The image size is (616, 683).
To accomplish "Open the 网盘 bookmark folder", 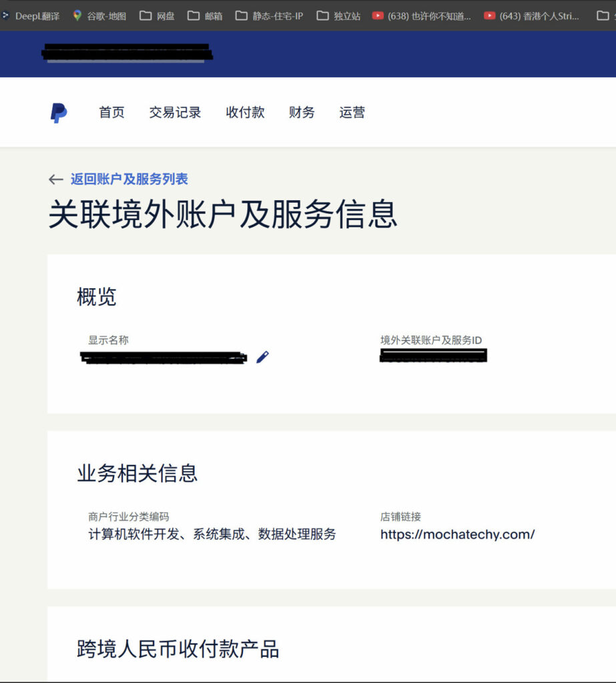I will (158, 15).
